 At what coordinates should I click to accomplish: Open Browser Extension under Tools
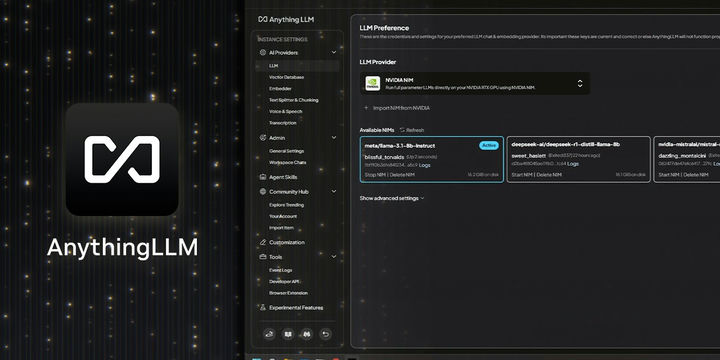(x=288, y=293)
